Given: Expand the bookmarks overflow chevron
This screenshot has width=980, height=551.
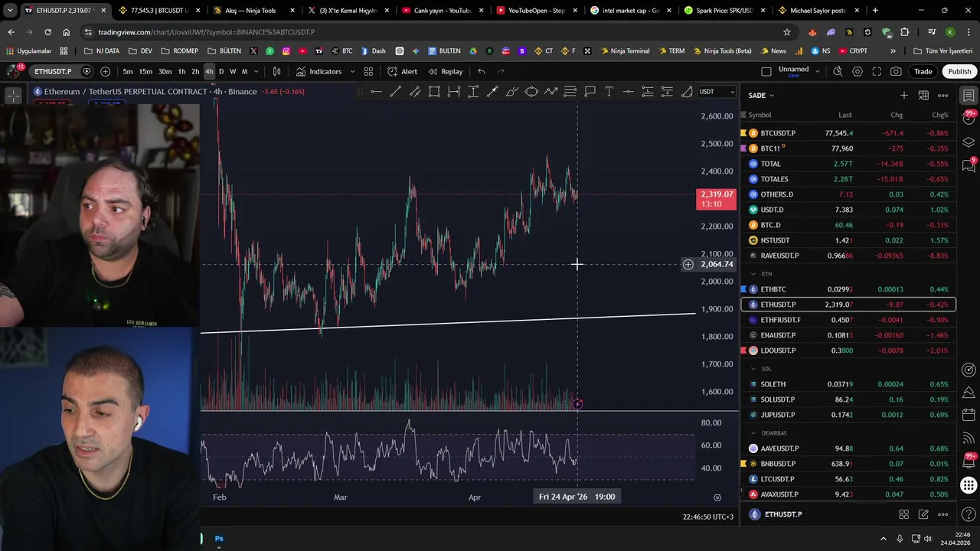Looking at the screenshot, I should click(x=893, y=51).
